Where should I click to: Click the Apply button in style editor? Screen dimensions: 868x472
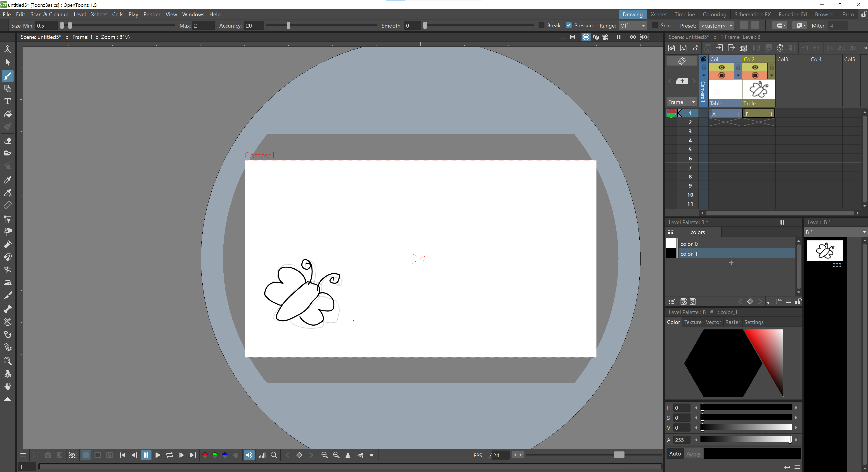tap(693, 453)
